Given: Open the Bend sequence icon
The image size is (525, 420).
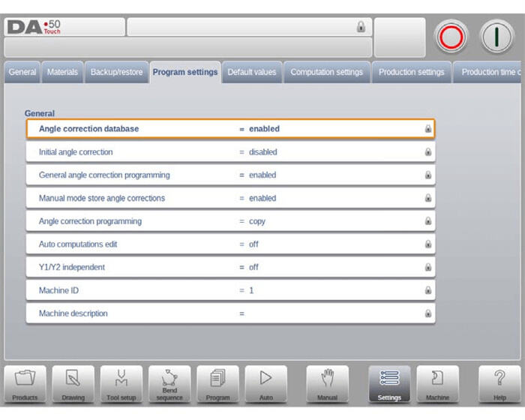Looking at the screenshot, I should [x=169, y=383].
